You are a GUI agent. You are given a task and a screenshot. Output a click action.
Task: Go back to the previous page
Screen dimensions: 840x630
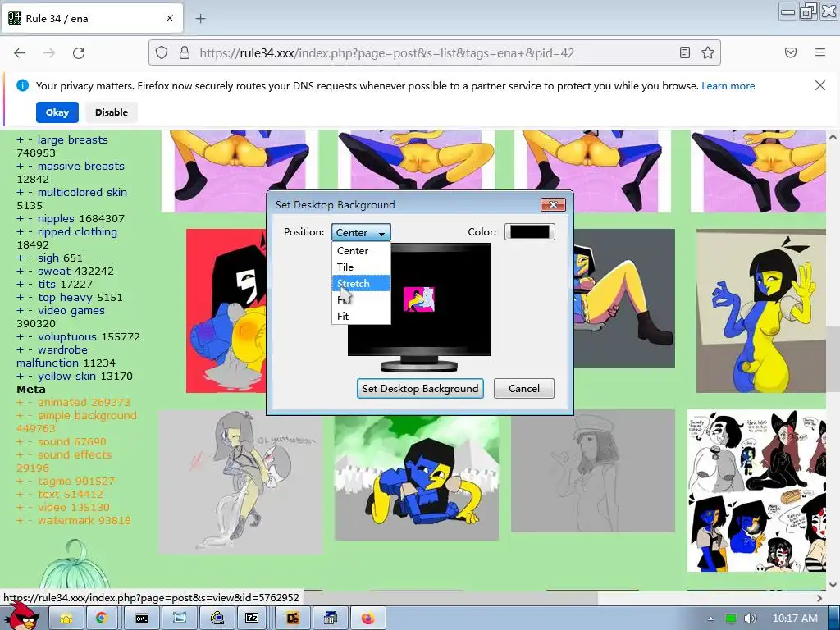[x=20, y=53]
